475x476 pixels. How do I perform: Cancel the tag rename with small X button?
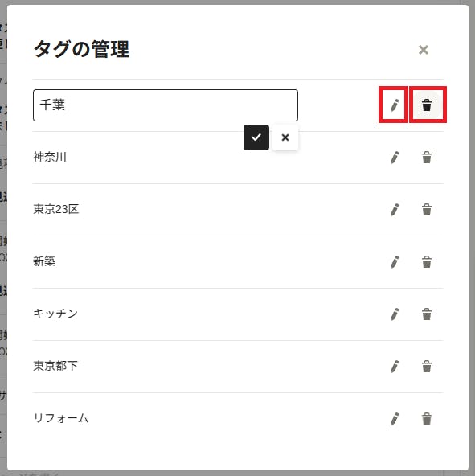285,137
